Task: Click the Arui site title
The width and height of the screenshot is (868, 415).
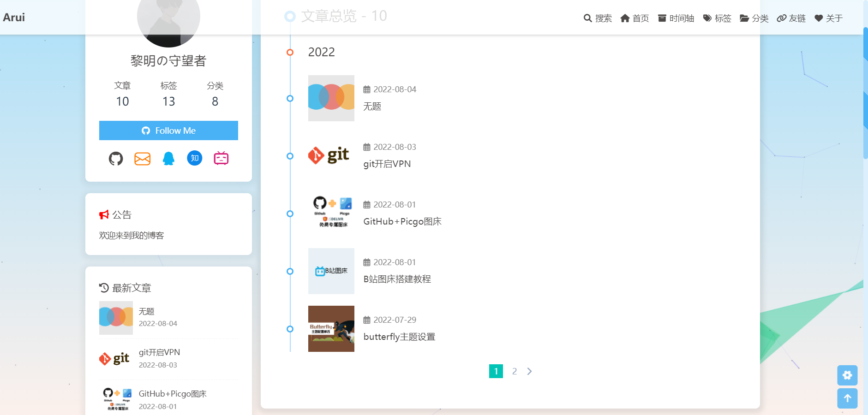Action: click(14, 18)
